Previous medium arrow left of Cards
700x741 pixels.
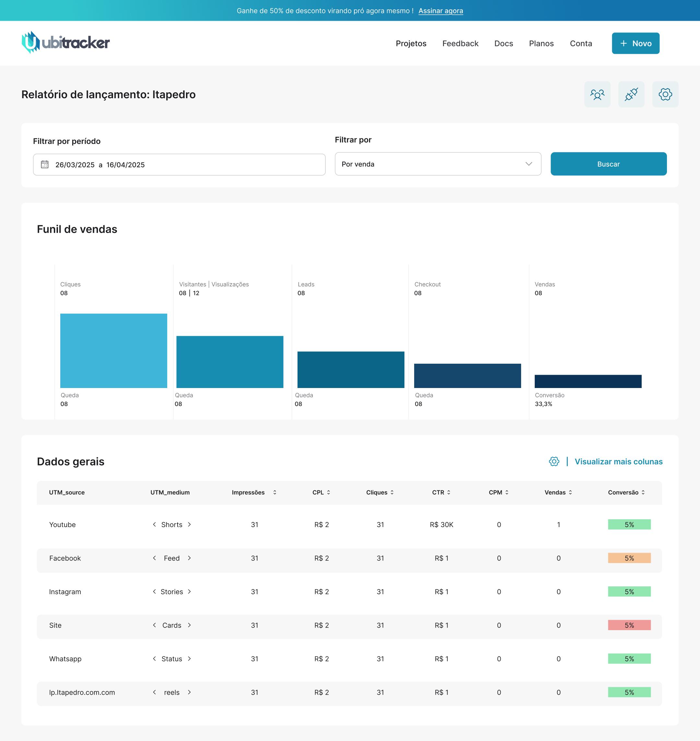(154, 625)
